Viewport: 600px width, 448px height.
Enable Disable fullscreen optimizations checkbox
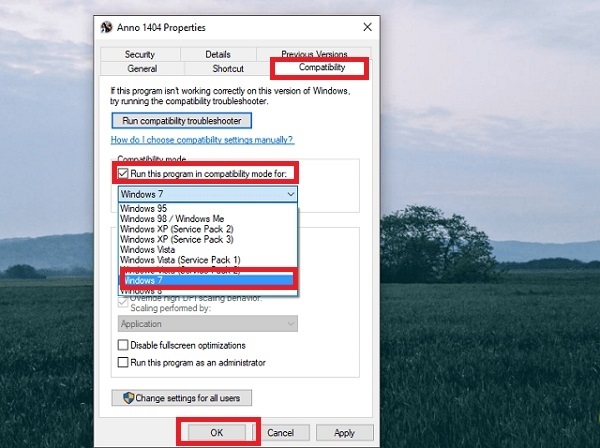click(x=123, y=345)
